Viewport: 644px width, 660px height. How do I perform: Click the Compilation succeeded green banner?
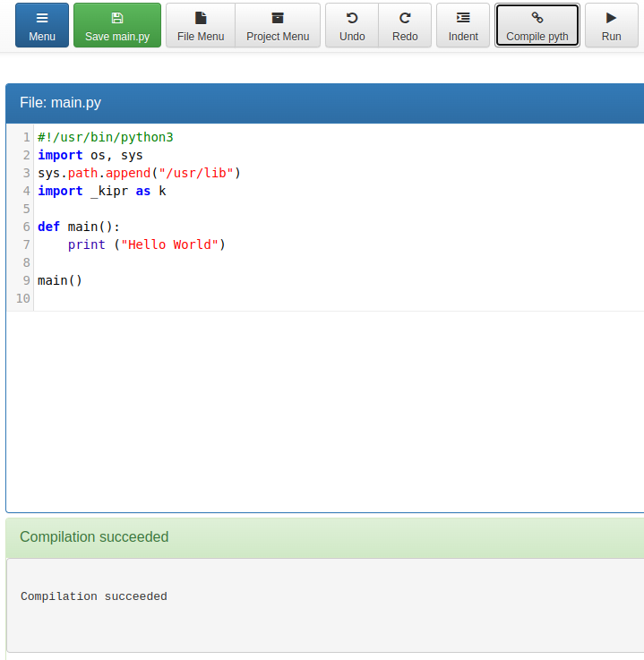tap(324, 537)
